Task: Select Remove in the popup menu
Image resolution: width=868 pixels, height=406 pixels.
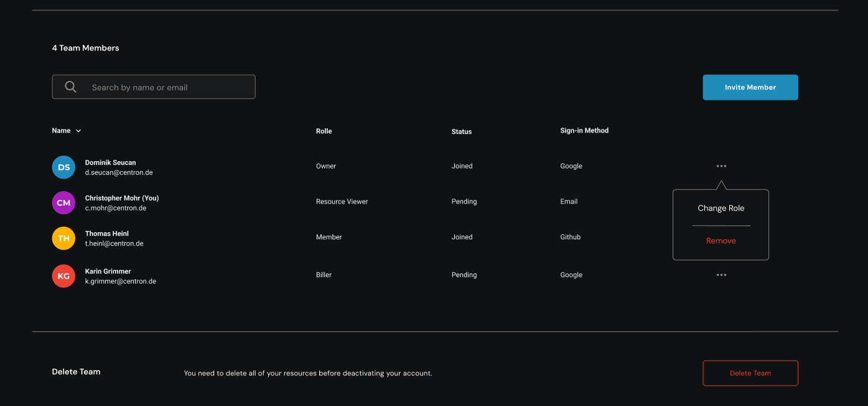Action: (x=721, y=241)
